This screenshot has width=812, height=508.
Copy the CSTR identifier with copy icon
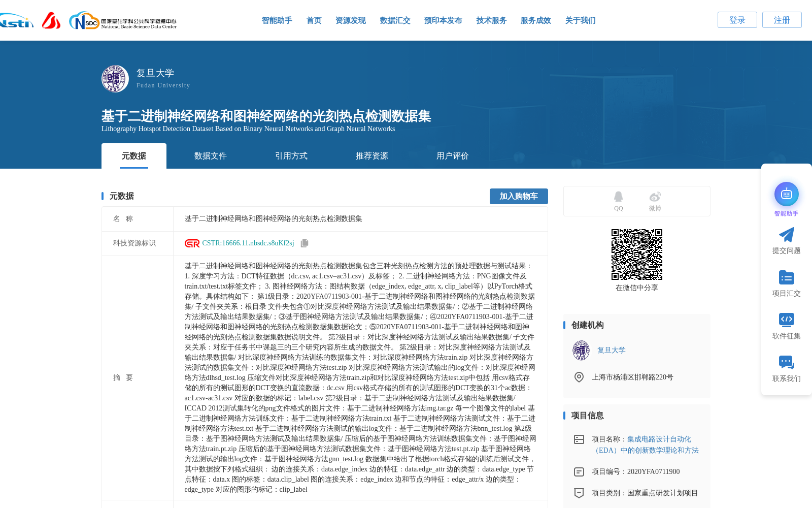[x=304, y=243]
